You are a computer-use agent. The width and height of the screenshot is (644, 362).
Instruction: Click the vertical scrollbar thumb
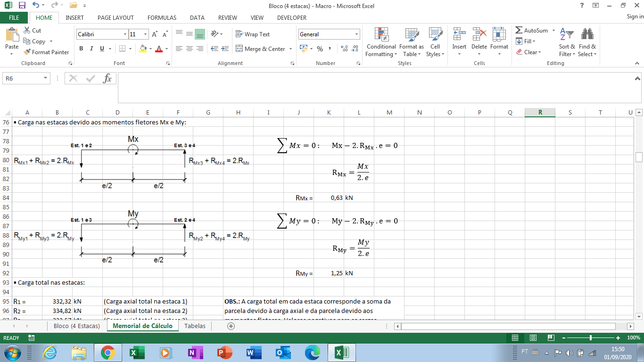[639, 157]
